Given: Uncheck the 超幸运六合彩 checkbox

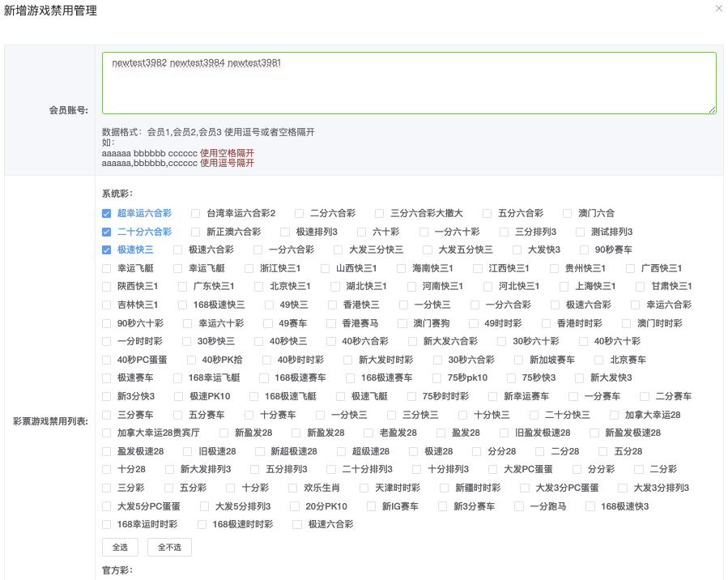Looking at the screenshot, I should [x=107, y=214].
